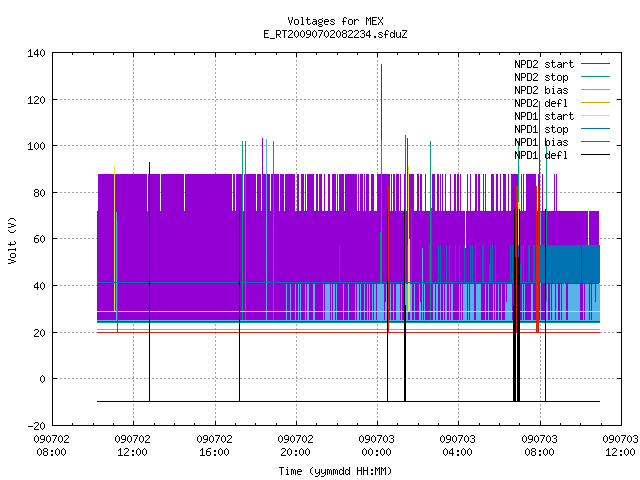This screenshot has width=640, height=480.
Task: Click the y-axis tick value 60
Action: coord(39,240)
